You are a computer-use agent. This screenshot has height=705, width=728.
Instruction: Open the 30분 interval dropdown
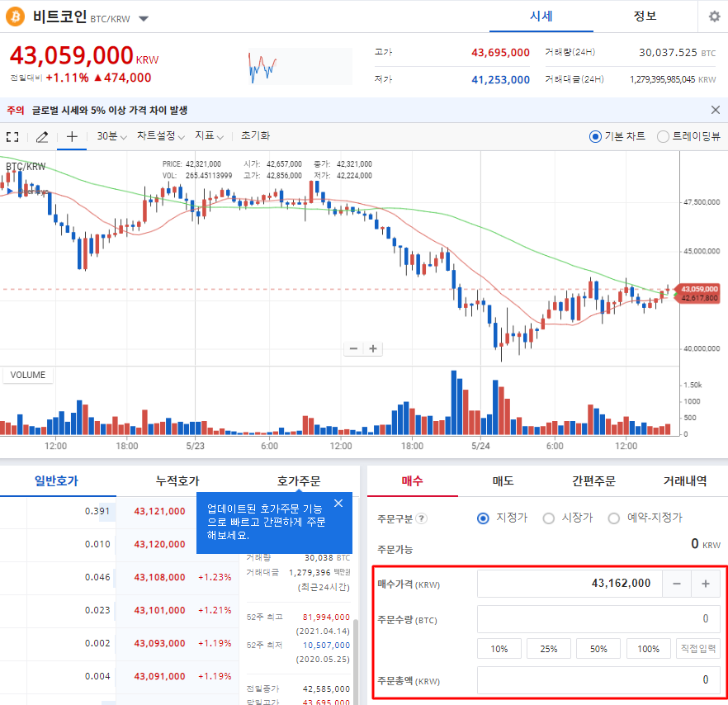coord(111,136)
